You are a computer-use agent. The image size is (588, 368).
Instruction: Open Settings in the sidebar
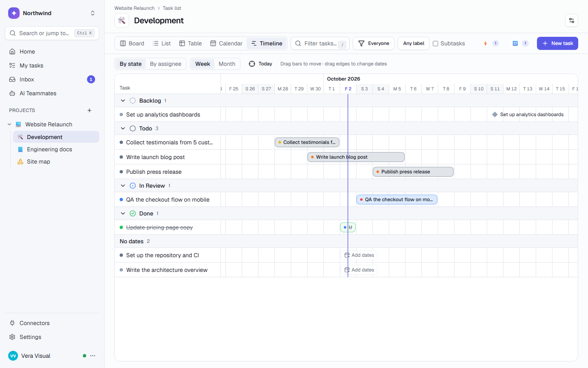coord(52,337)
